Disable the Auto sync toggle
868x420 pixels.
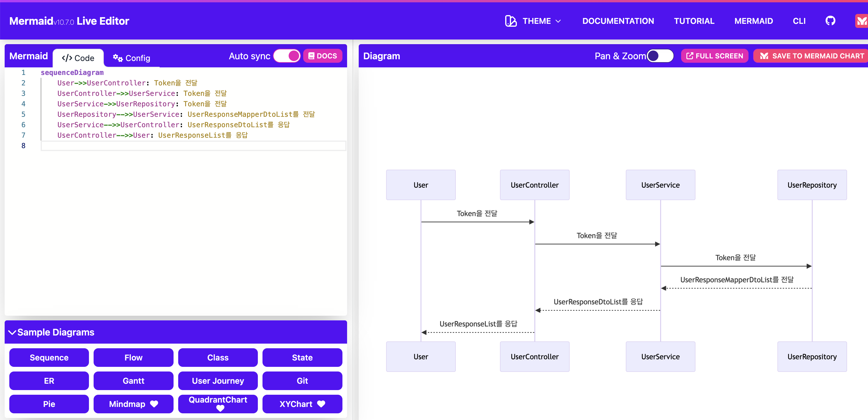point(287,56)
